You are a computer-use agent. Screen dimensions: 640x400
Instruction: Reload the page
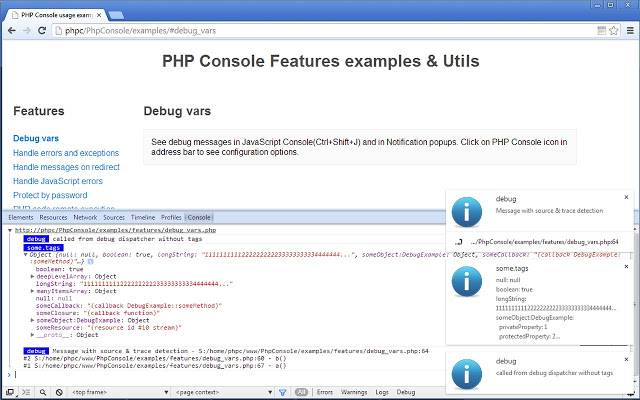pos(42,31)
